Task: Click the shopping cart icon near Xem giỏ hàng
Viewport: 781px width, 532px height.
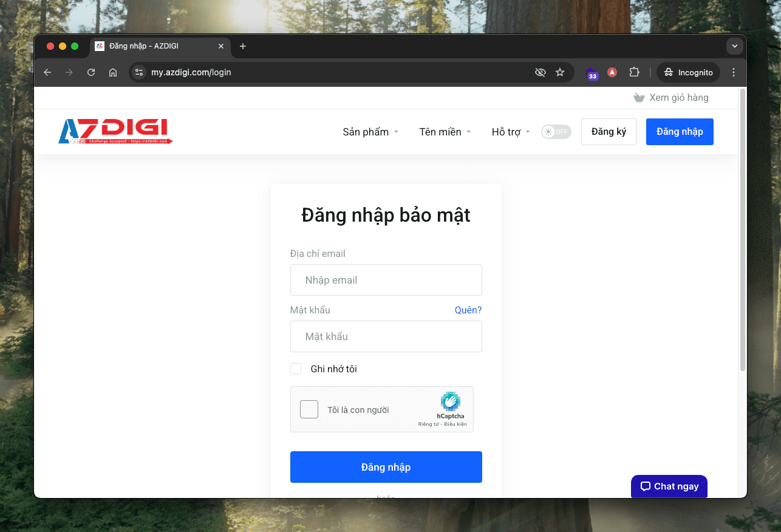Action: [x=638, y=97]
